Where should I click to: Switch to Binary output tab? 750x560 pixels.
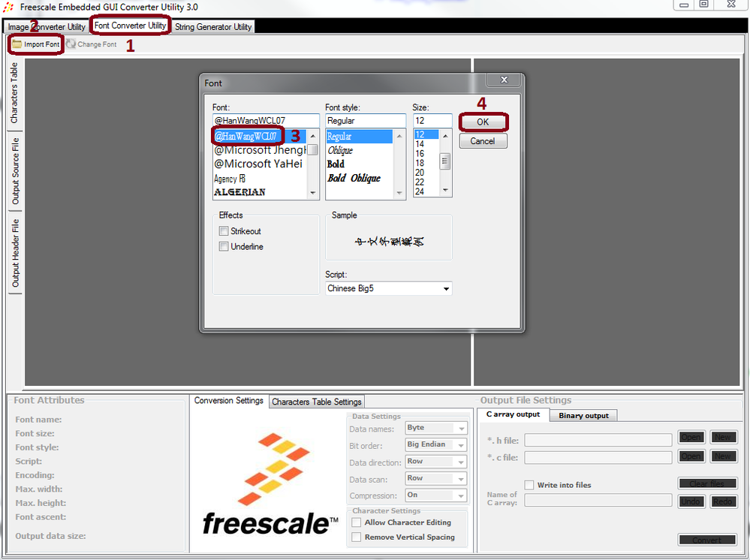click(x=583, y=416)
